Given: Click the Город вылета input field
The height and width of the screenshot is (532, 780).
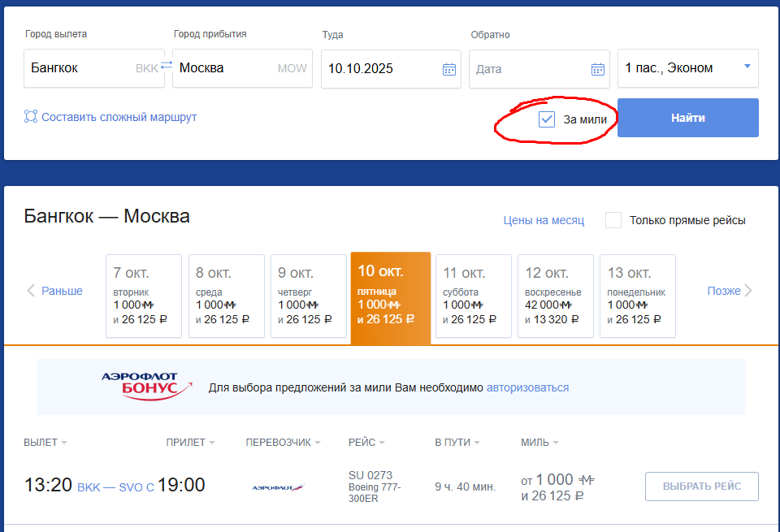Looking at the screenshot, I should coord(94,68).
